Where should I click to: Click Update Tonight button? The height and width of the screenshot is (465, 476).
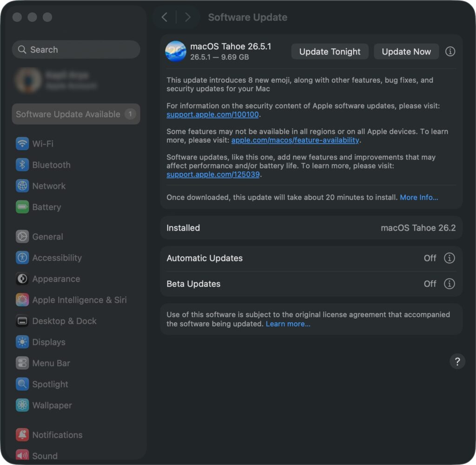pyautogui.click(x=330, y=52)
